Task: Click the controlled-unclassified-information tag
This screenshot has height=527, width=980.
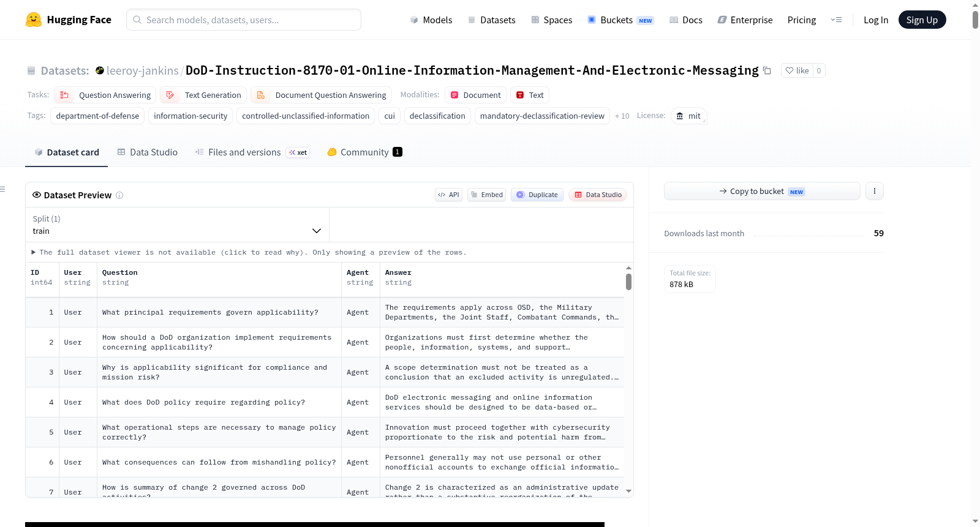Action: [306, 116]
